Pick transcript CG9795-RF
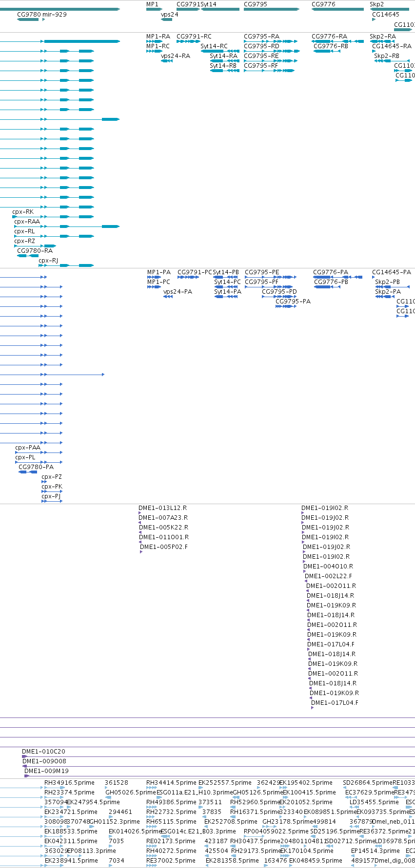The image size is (415, 868). tap(261, 66)
